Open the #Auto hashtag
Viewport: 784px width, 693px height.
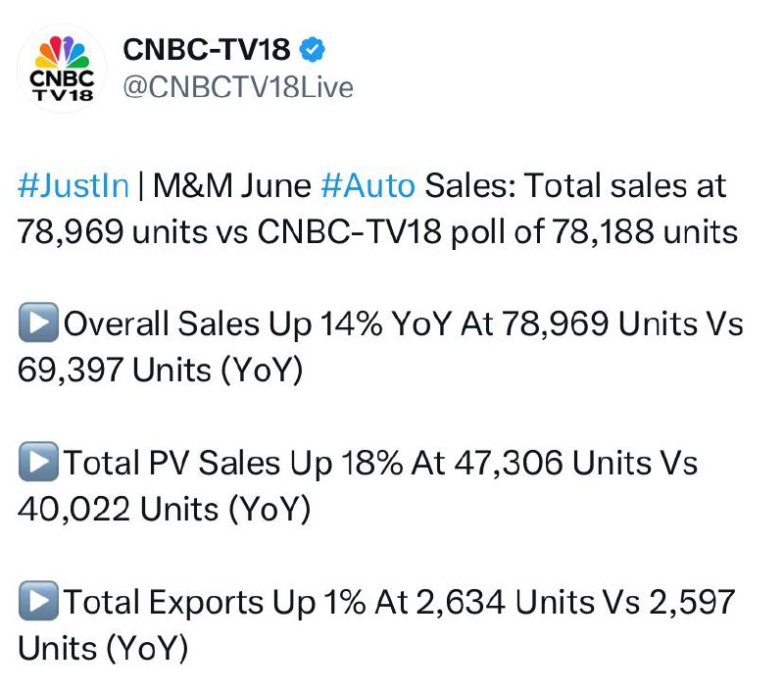[x=368, y=185]
